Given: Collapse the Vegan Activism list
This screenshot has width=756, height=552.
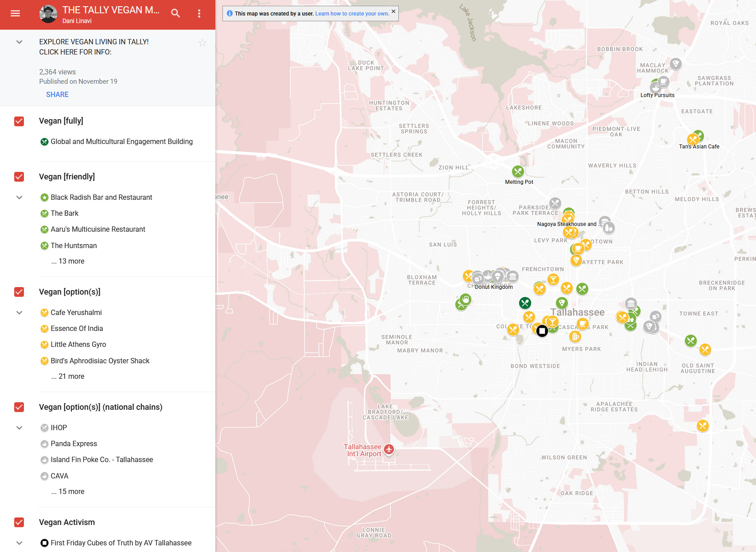Looking at the screenshot, I should pos(19,543).
